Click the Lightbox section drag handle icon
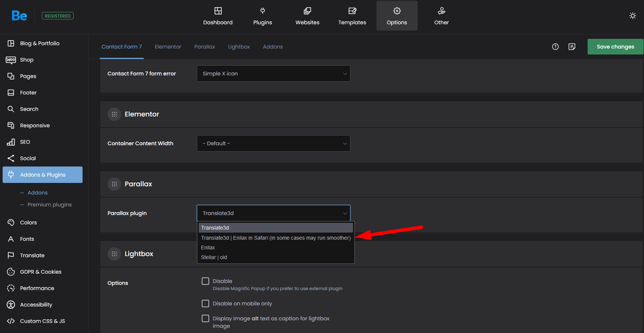Screen dimensions: 644x333 [x=114, y=254]
